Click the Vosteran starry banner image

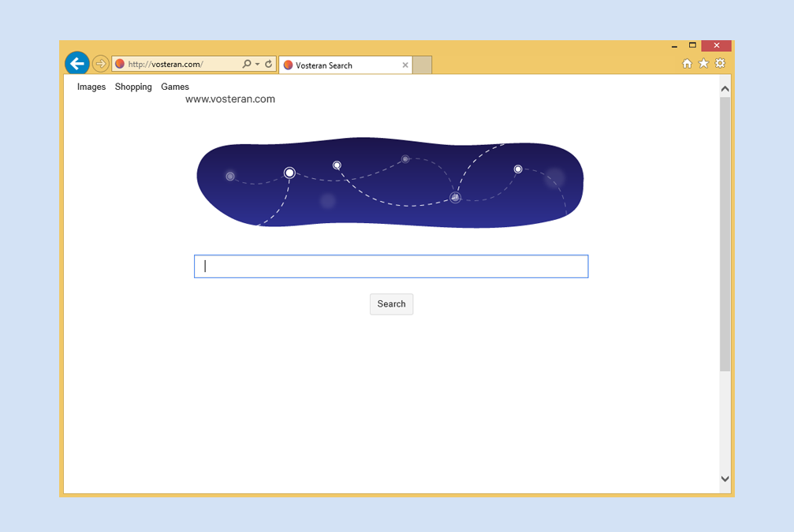pos(390,182)
